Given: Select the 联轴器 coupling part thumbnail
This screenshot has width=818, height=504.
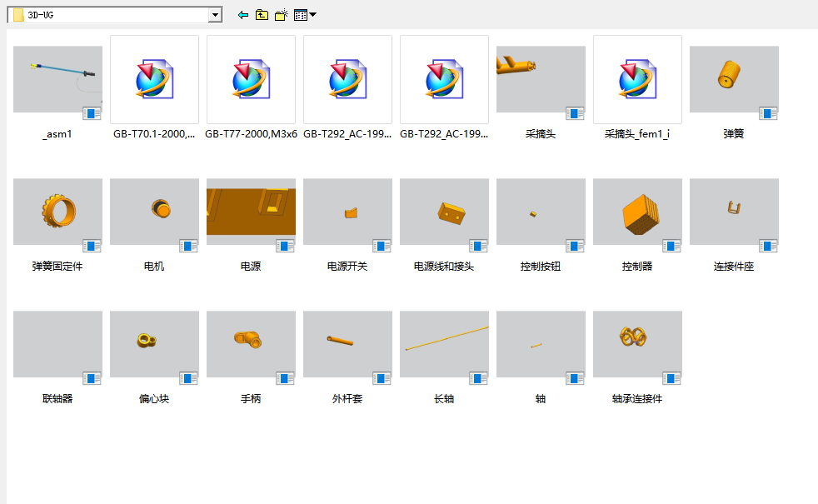Looking at the screenshot, I should pyautogui.click(x=58, y=344).
